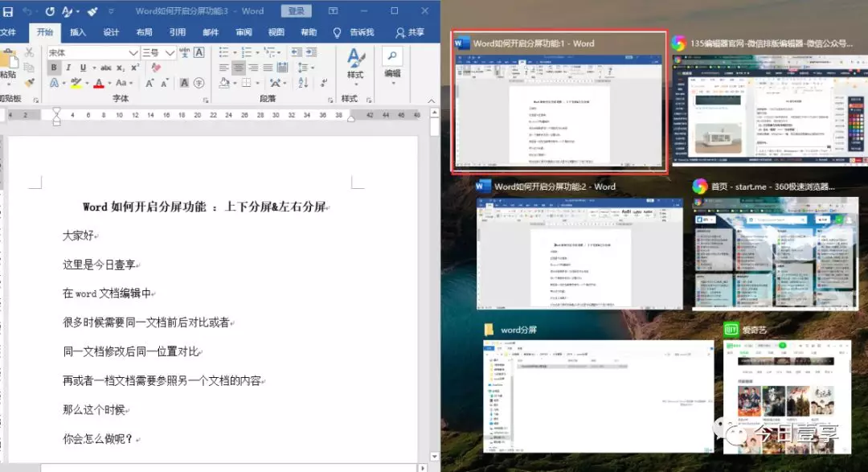Click the red font color swatch

[x=99, y=84]
